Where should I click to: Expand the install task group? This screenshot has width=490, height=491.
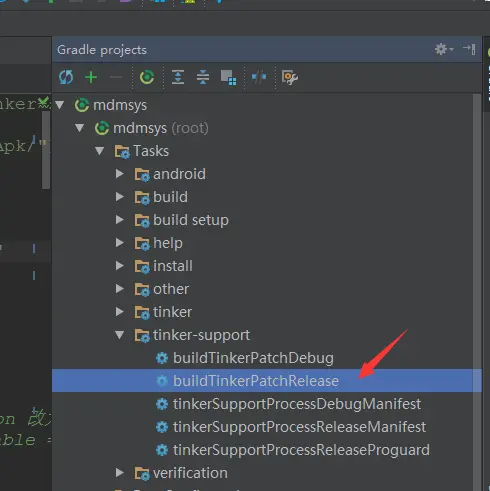120,266
